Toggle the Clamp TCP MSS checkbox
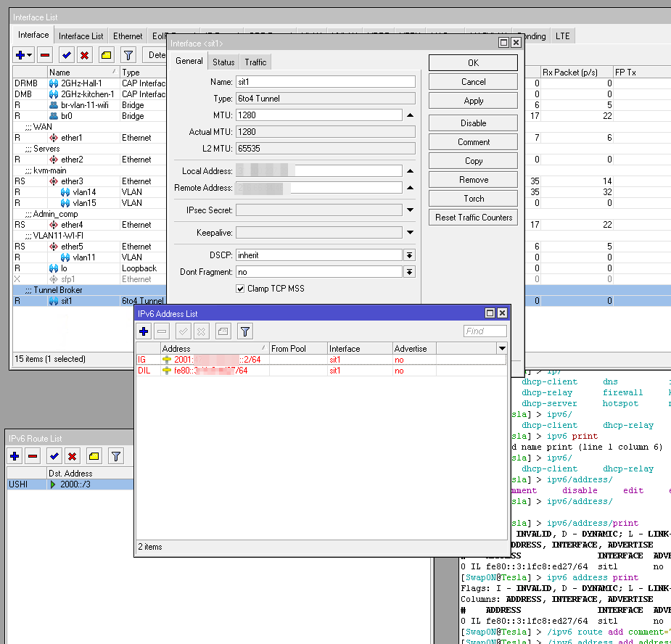 click(241, 289)
